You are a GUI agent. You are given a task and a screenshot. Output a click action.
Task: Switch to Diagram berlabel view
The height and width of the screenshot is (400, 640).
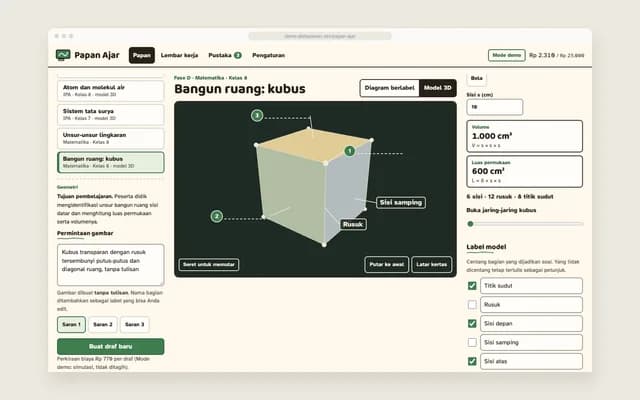389,88
